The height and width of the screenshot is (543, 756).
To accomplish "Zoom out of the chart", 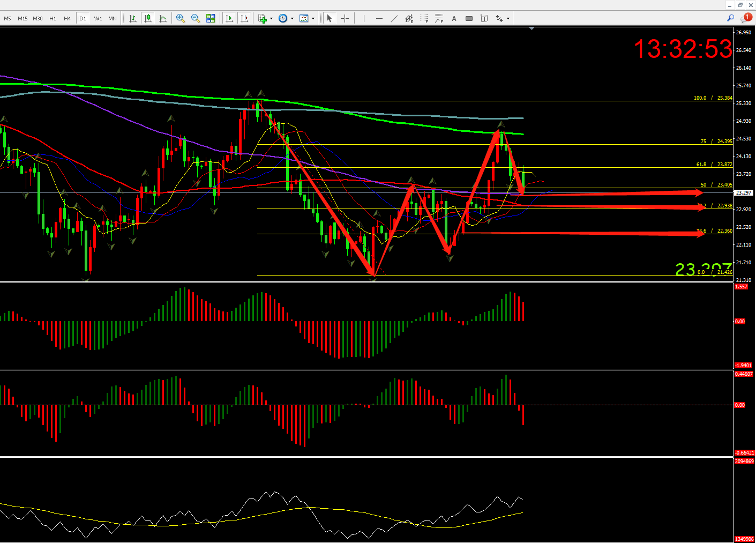I will coord(196,18).
